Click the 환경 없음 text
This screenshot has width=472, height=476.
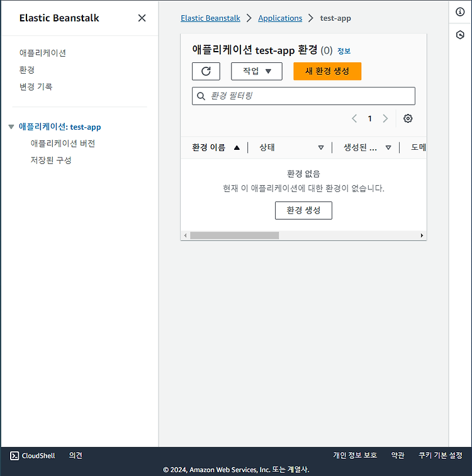pyautogui.click(x=303, y=174)
